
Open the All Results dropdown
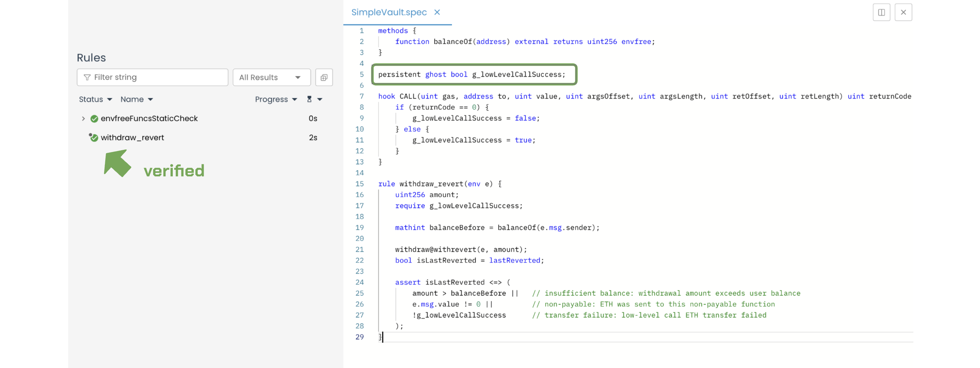271,77
